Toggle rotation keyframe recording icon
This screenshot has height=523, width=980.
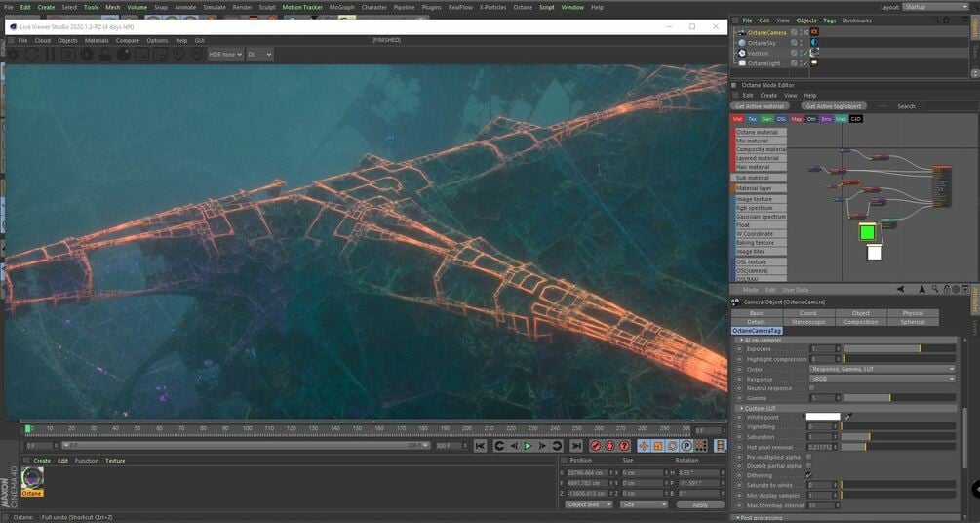pos(672,445)
